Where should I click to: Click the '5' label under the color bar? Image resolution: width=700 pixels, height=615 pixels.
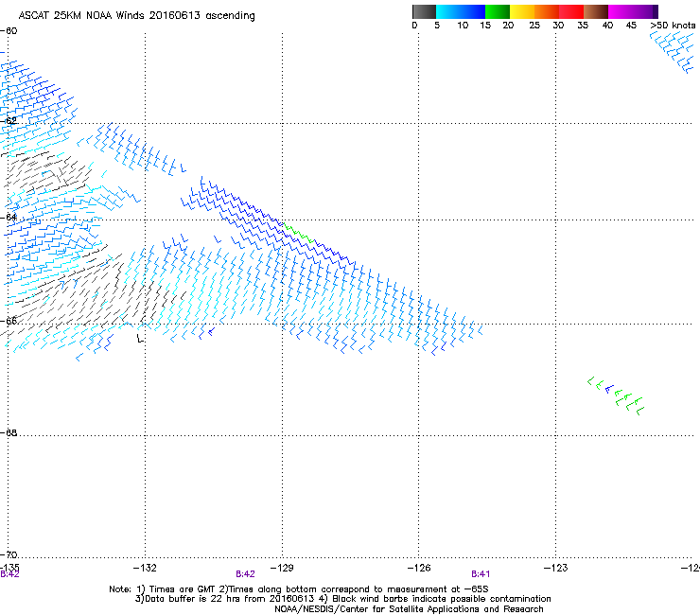click(437, 26)
